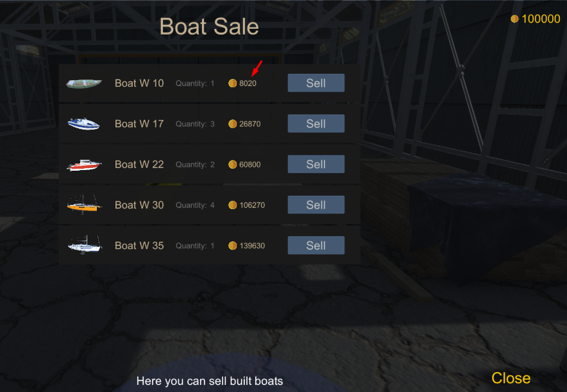Click the Boat Sale title
Image resolution: width=567 pixels, height=392 pixels.
pyautogui.click(x=209, y=27)
